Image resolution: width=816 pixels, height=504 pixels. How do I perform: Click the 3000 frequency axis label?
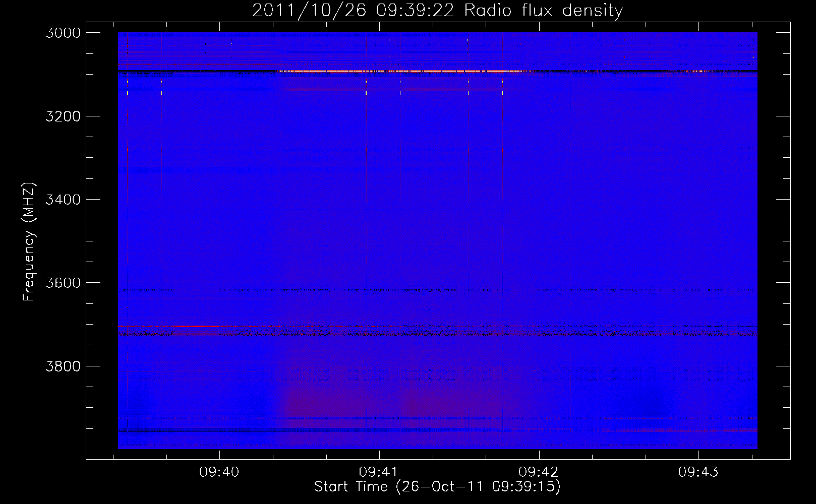pos(63,33)
